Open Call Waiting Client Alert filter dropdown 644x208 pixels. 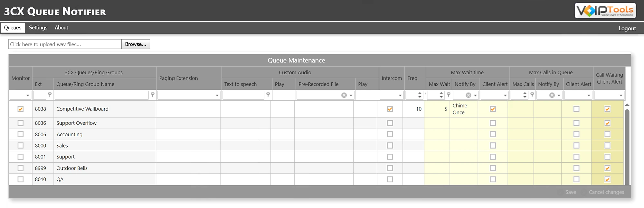[621, 95]
